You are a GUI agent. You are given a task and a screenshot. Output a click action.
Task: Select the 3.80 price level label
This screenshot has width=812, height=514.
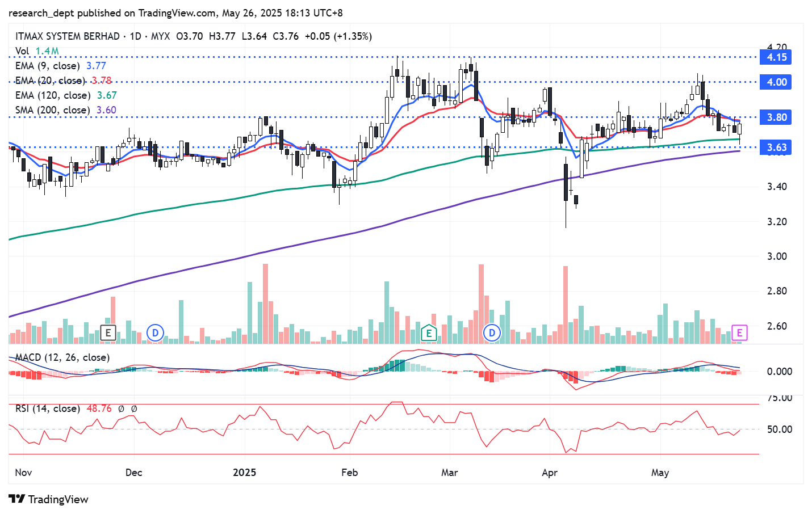(x=776, y=117)
